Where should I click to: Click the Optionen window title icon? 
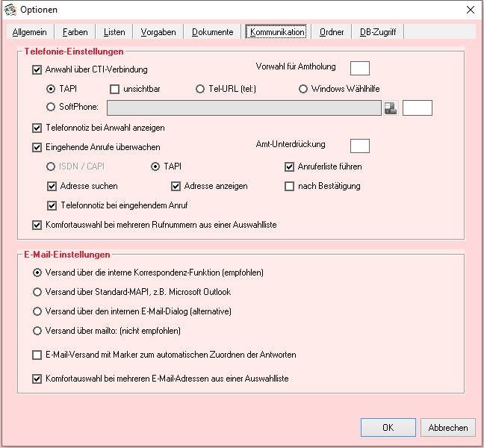point(10,10)
